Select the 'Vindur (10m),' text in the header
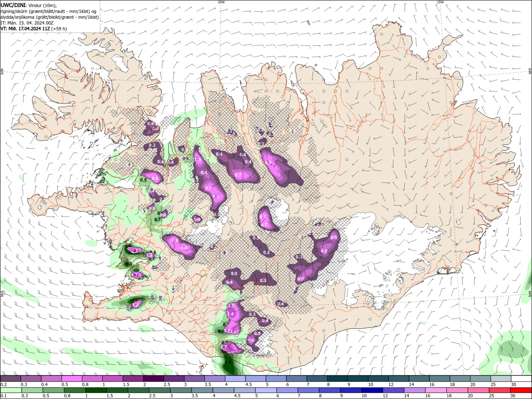This screenshot has height=399, width=532. (x=42, y=5)
